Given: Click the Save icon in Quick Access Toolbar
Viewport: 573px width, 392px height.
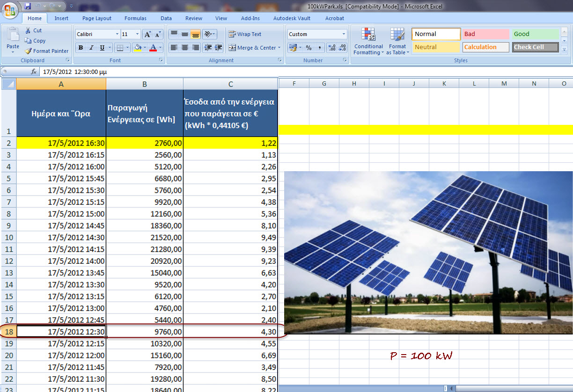Looking at the screenshot, I should pyautogui.click(x=28, y=6).
